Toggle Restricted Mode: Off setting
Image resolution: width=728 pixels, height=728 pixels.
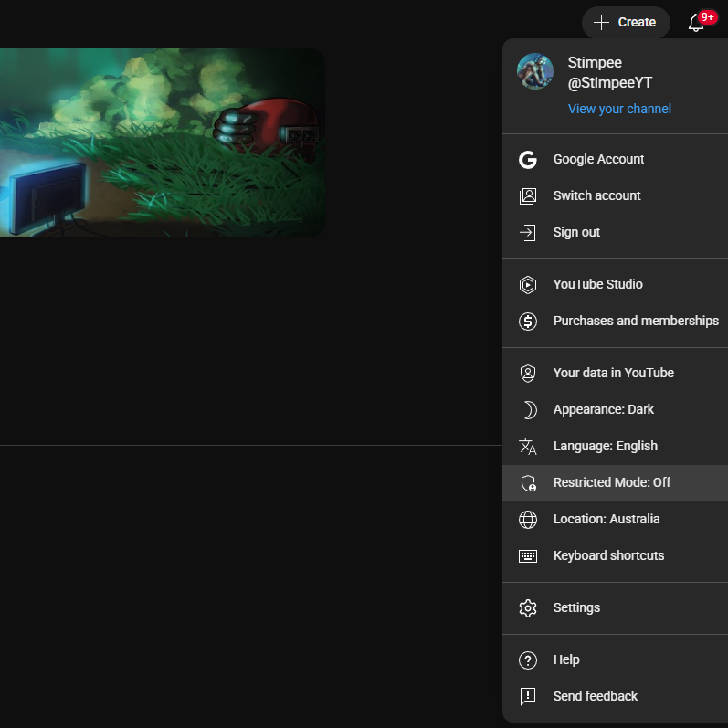point(615,483)
